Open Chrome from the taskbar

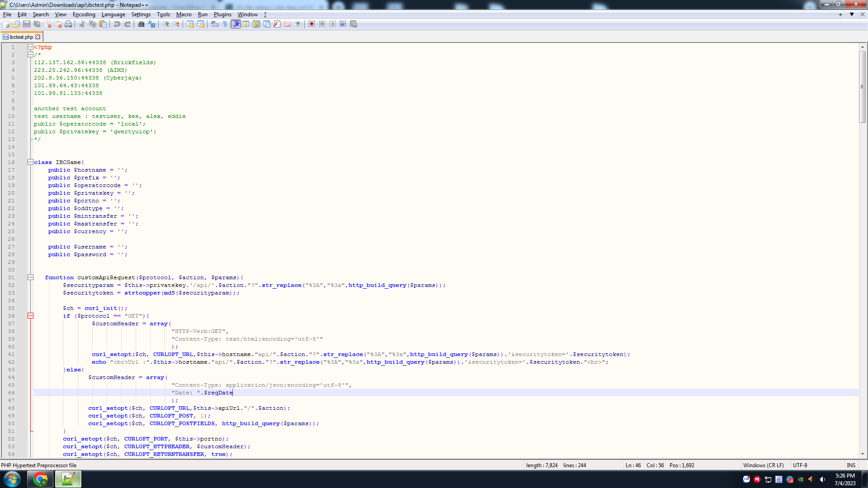tap(40, 479)
